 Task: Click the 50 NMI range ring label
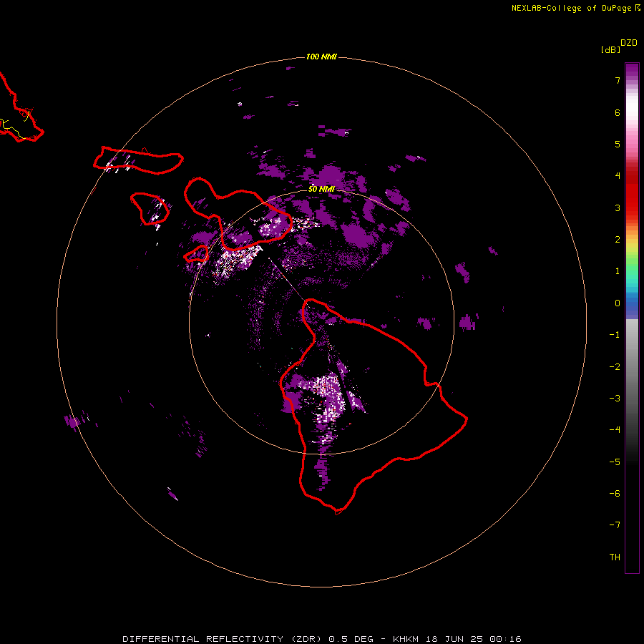[321, 189]
